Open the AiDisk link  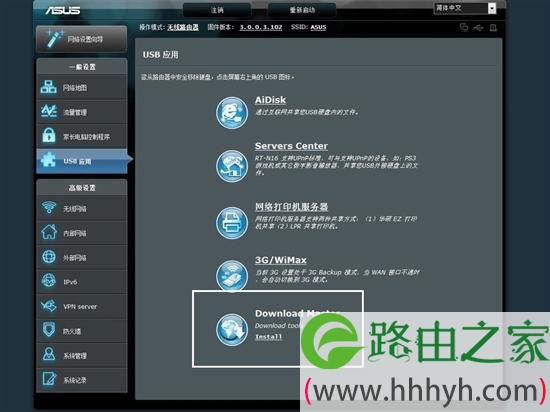point(270,100)
